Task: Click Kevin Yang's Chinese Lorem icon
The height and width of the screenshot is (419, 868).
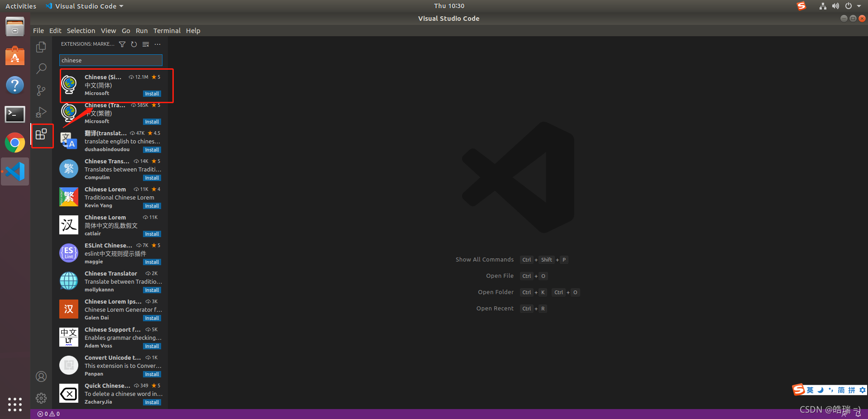Action: (x=69, y=197)
